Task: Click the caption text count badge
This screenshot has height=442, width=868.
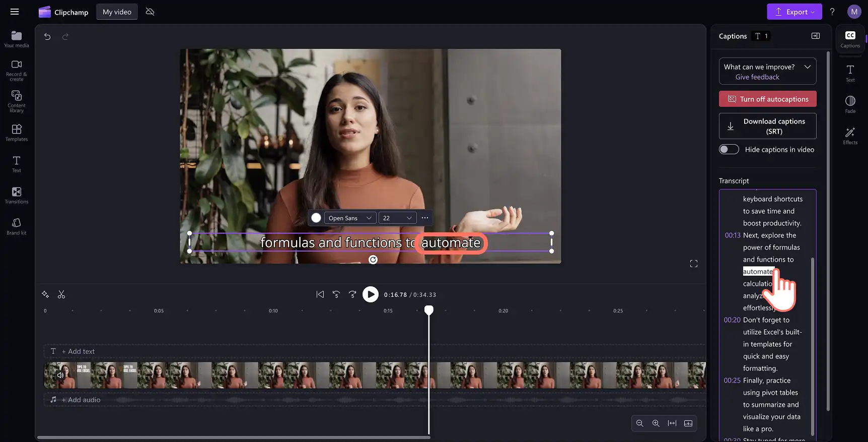Action: tap(761, 36)
